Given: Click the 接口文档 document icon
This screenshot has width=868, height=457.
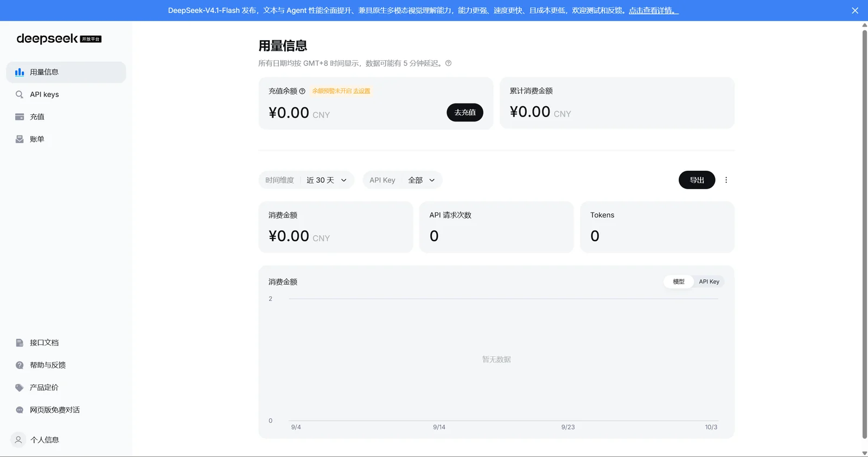Looking at the screenshot, I should 20,343.
